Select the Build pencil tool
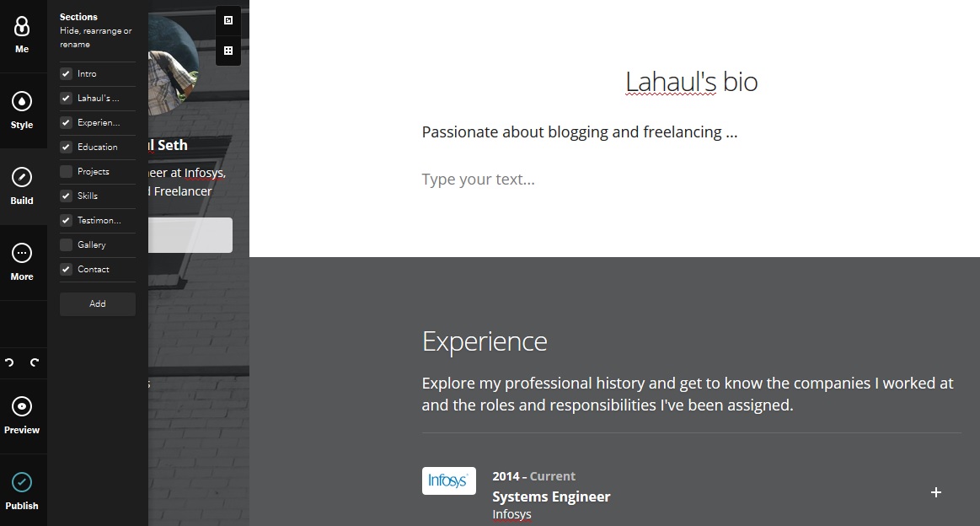The height and width of the screenshot is (526, 980). [x=22, y=186]
